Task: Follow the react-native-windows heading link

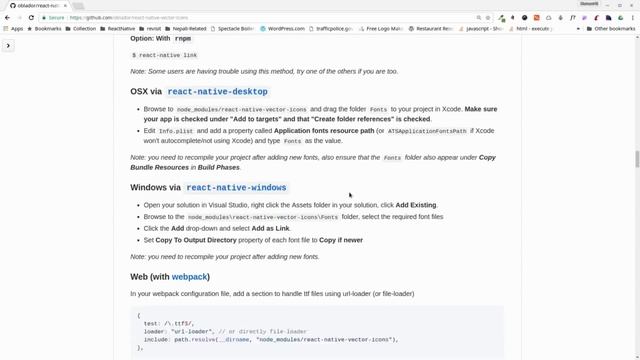Action: pyautogui.click(x=236, y=187)
